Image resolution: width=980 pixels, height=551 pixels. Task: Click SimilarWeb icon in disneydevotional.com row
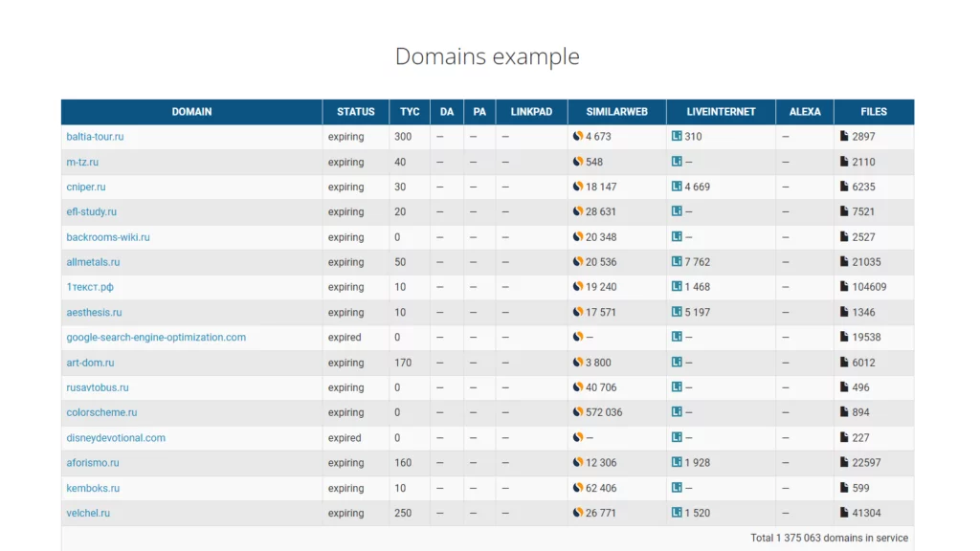[578, 438]
